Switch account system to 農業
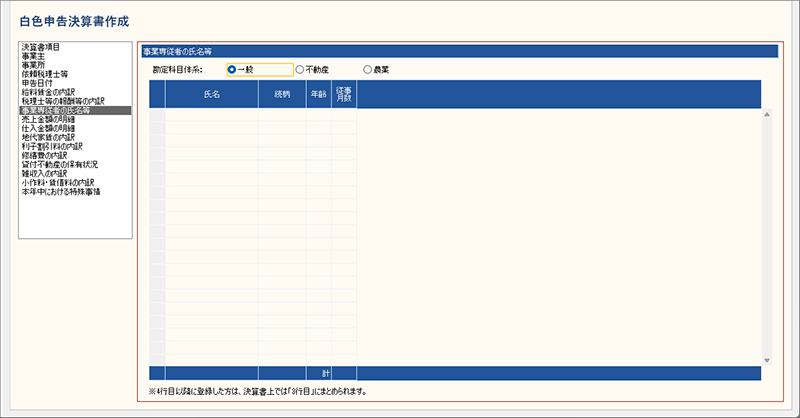Viewport: 800px width, 418px height. coord(368,70)
